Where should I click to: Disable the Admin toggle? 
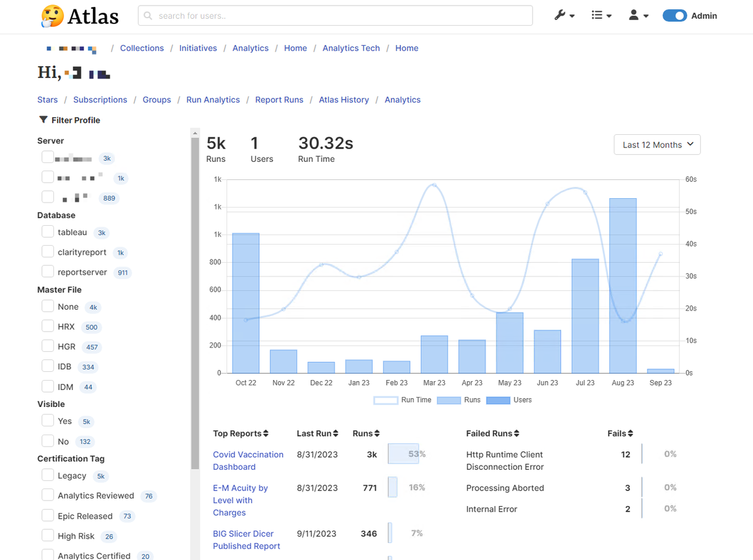[675, 15]
